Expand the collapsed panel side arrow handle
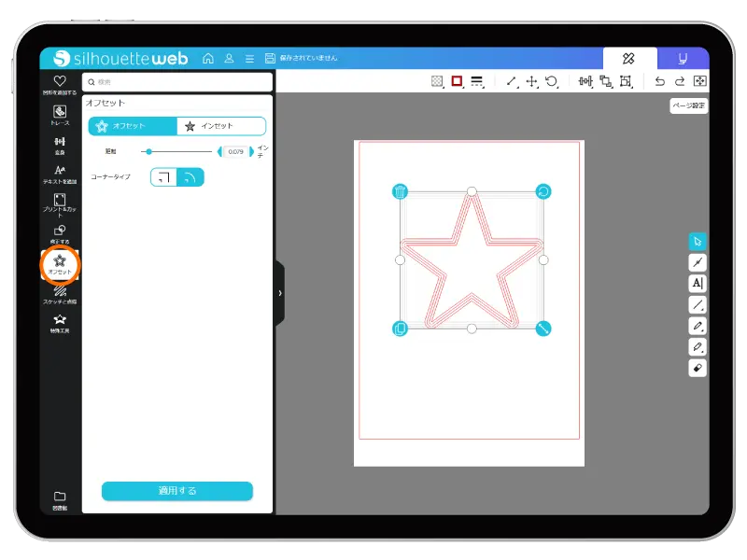This screenshot has height=560, width=747. click(x=279, y=293)
